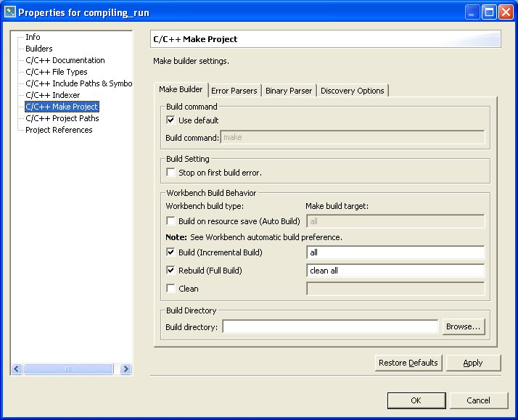Viewport: 518px width, 420px height.
Task: Open the Binary Parser tab
Action: [x=288, y=91]
